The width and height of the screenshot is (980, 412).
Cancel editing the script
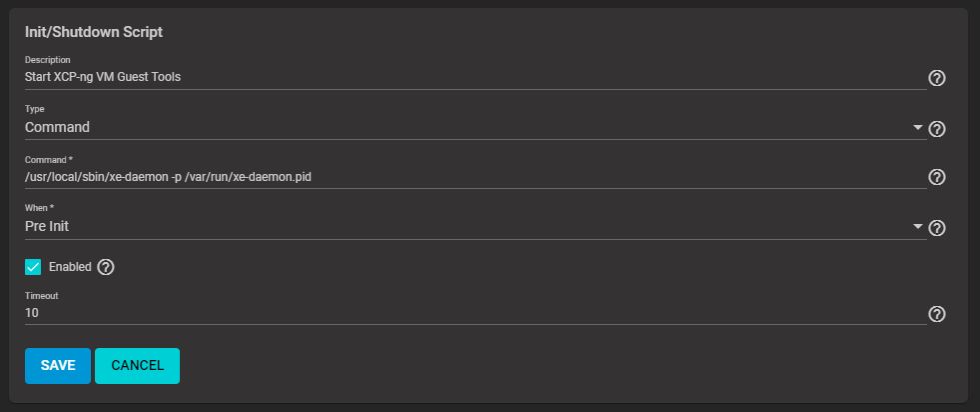coord(138,366)
